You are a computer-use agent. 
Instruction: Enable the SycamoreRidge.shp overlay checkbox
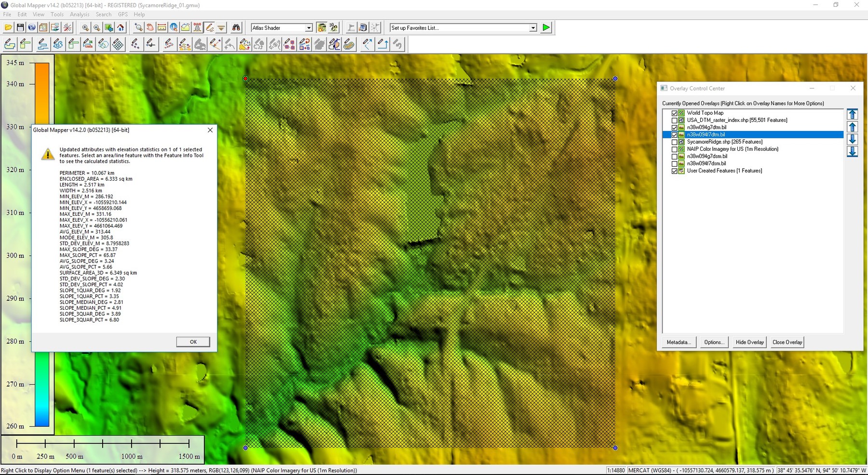(x=675, y=142)
